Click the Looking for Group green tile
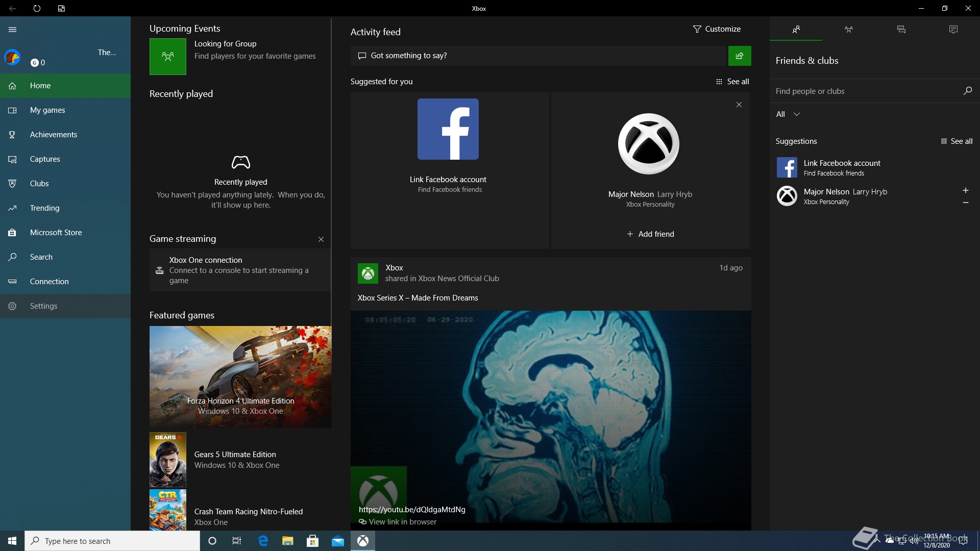Screen dimensions: 980x551 point(168,57)
